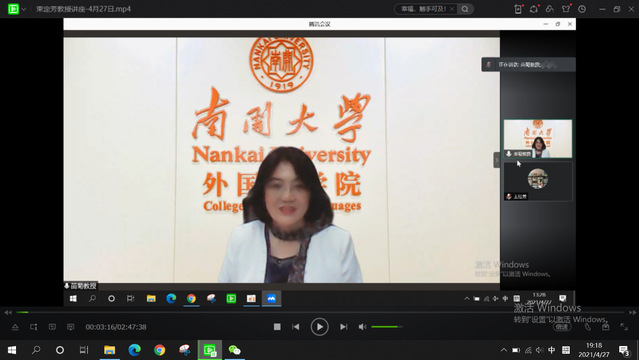Click the video progress bar
The image size is (639, 360).
320,312
